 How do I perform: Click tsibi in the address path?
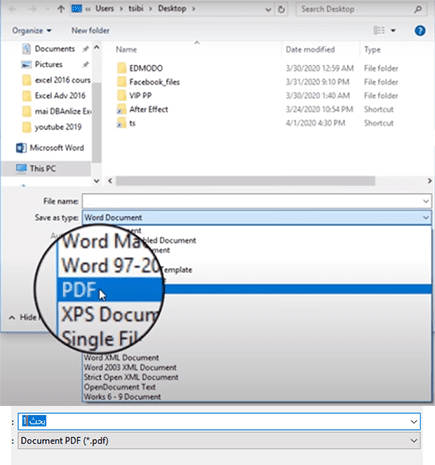coord(136,9)
